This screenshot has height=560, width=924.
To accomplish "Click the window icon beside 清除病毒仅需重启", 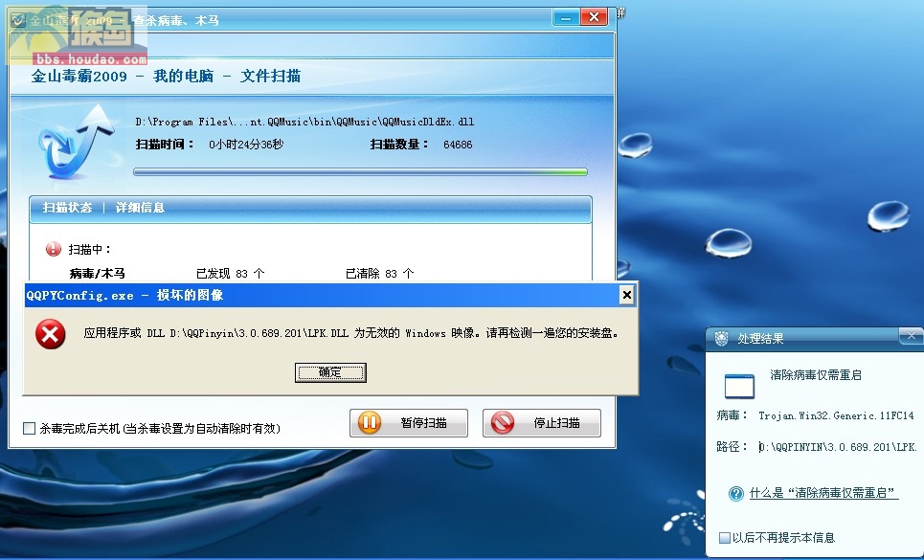I will tap(739, 386).
